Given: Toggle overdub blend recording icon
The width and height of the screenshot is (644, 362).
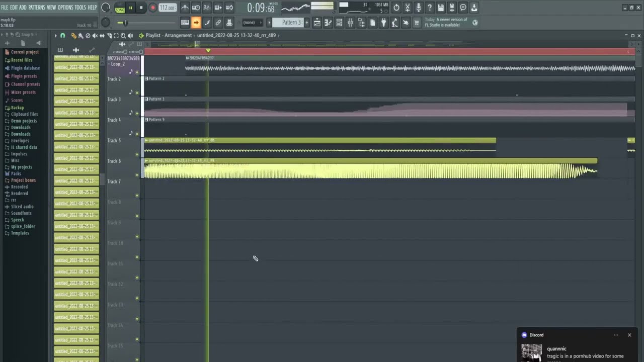Looking at the screenshot, I should (218, 8).
